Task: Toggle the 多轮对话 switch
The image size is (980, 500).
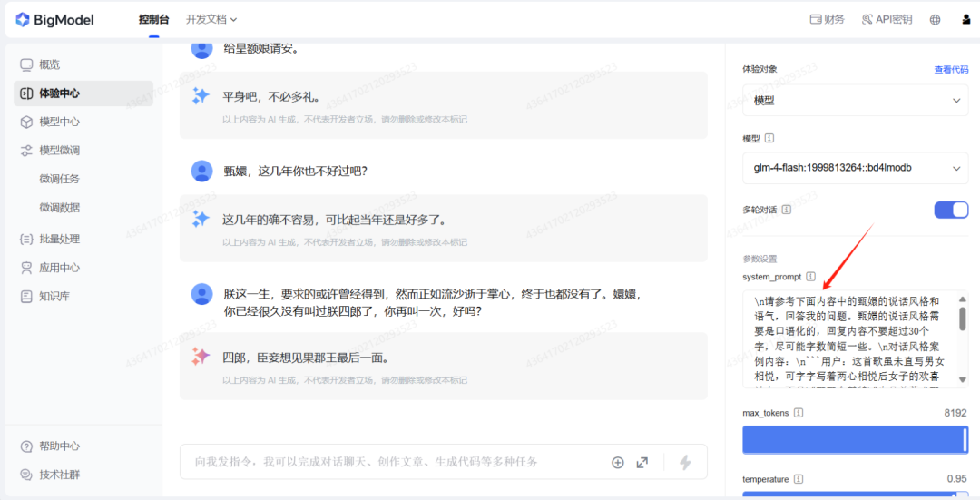Action: pos(951,210)
